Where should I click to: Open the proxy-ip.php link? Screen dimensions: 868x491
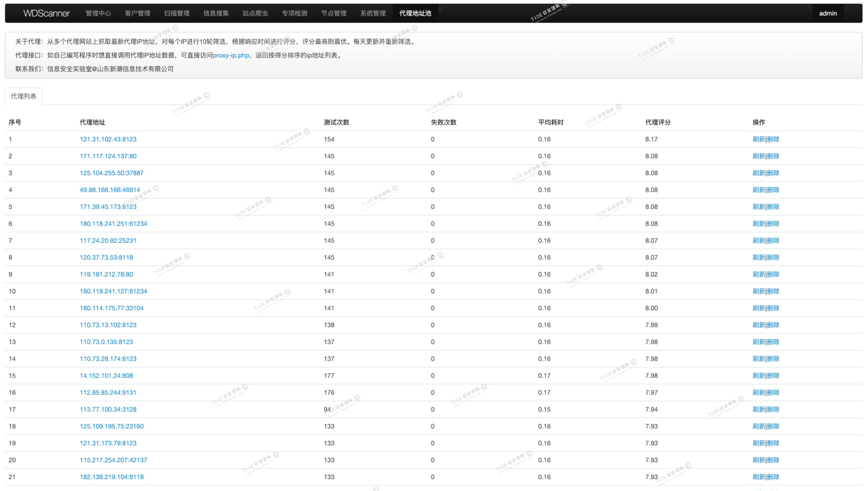pyautogui.click(x=231, y=55)
